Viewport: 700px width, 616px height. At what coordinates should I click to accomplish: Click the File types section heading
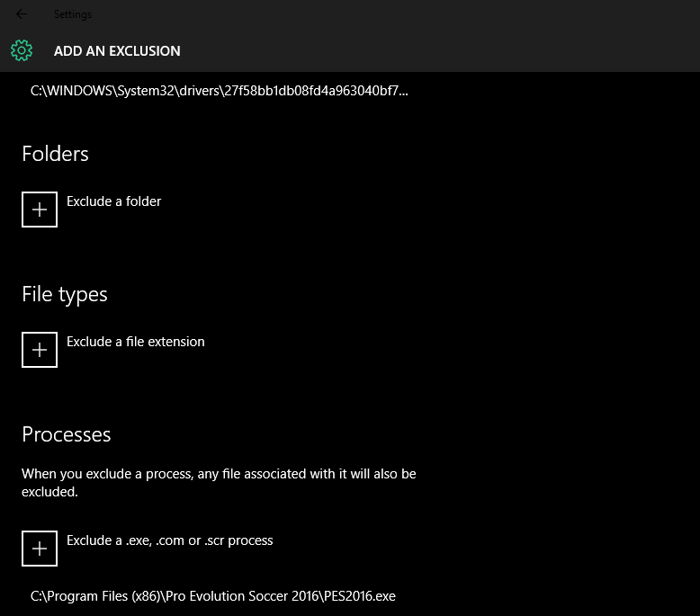click(x=65, y=294)
